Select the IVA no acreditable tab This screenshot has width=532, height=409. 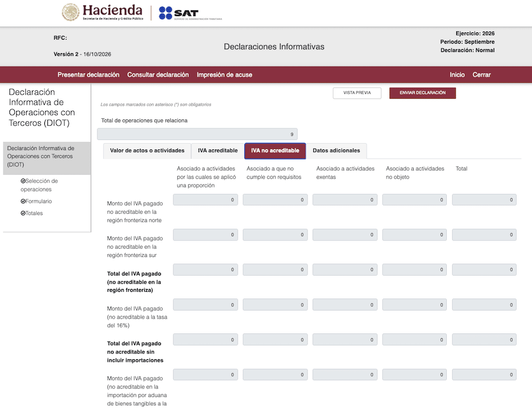[x=275, y=151]
